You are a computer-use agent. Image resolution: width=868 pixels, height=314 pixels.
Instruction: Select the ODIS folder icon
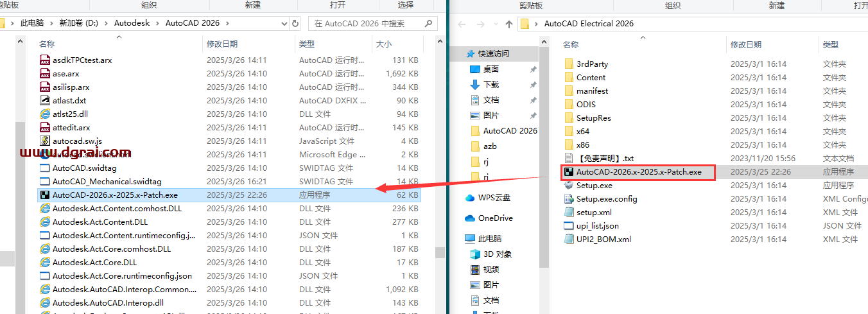[x=569, y=104]
